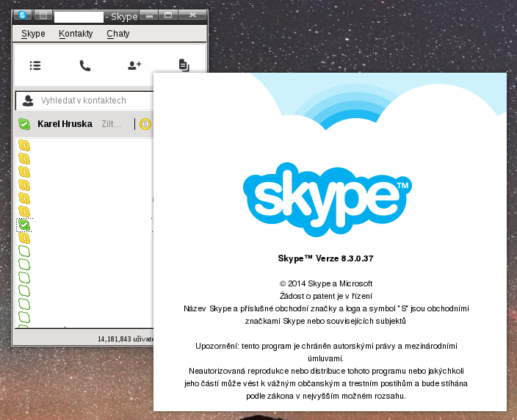Click the Skype Verze 8.3.0.37 text
This screenshot has width=517, height=420.
[x=326, y=258]
